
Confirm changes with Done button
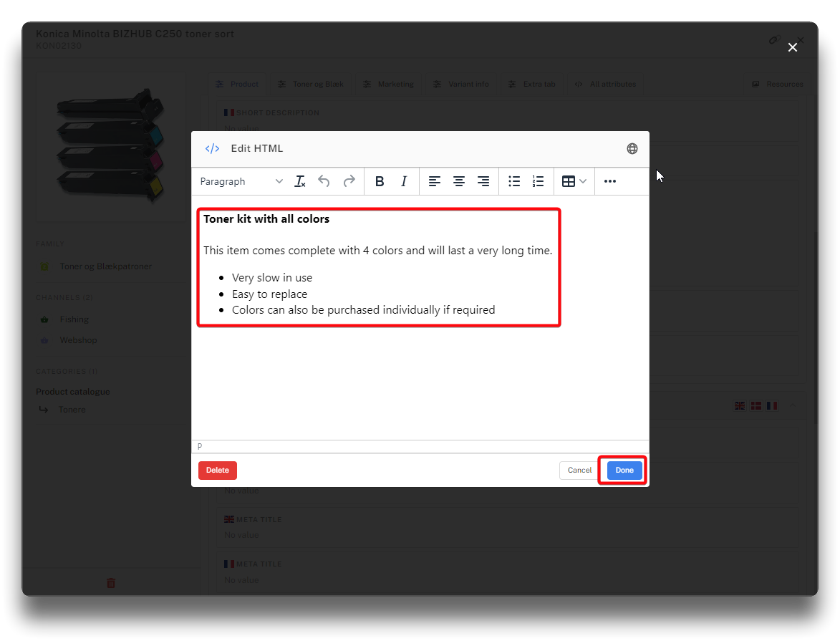point(624,471)
